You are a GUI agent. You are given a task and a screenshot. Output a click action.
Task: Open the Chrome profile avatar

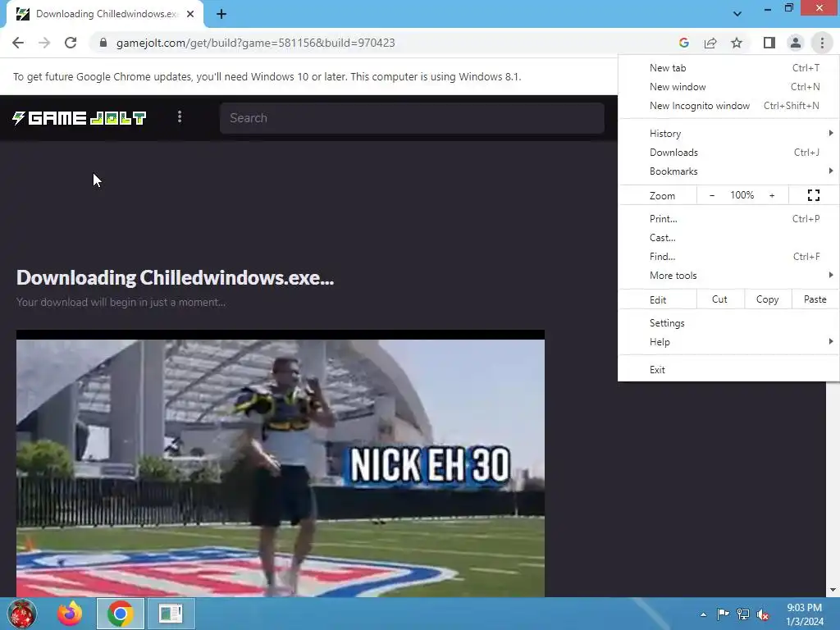[x=796, y=43]
